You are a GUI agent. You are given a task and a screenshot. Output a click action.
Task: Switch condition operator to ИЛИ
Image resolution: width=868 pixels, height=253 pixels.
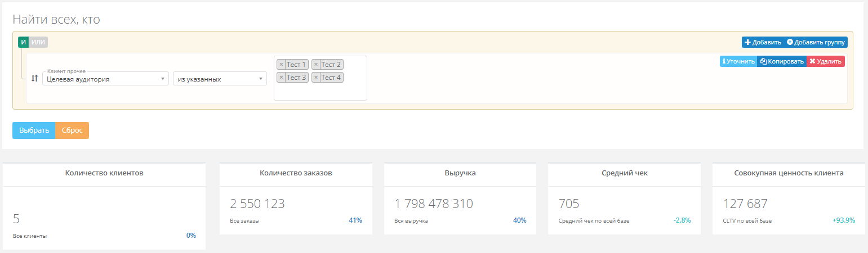(x=38, y=42)
